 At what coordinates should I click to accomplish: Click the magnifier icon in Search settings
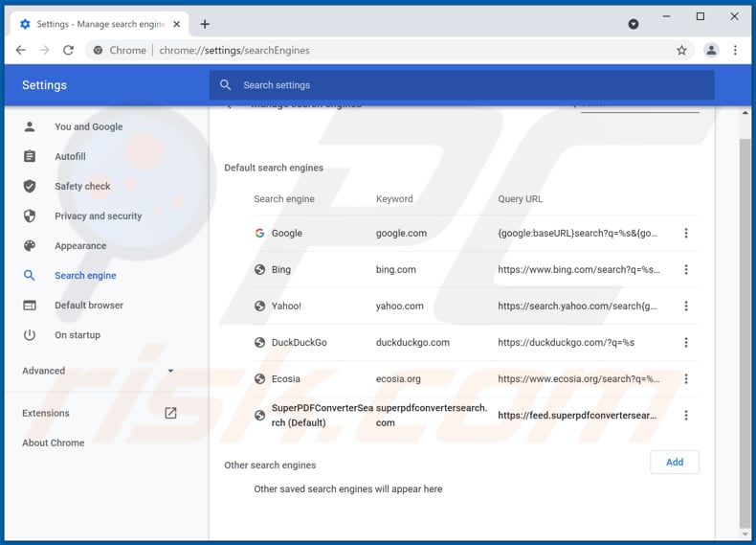(x=225, y=85)
